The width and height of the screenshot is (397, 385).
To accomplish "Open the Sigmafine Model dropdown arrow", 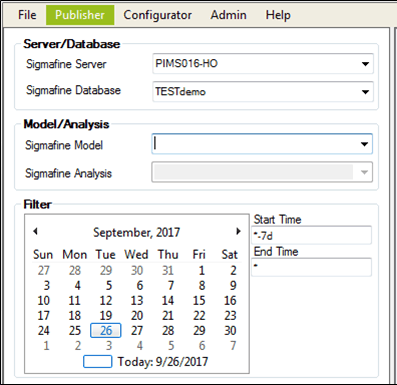I will (364, 144).
